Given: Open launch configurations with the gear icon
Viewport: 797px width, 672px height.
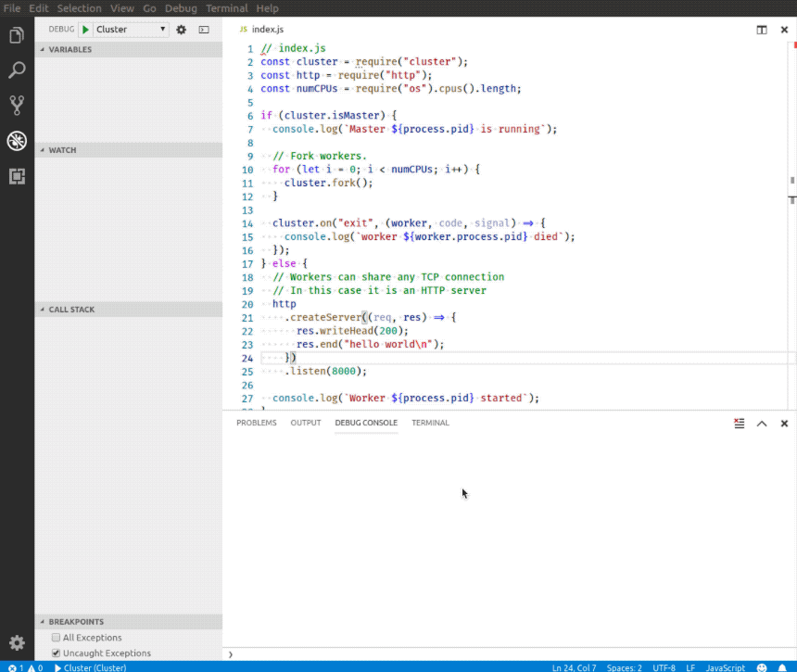Looking at the screenshot, I should [x=182, y=29].
